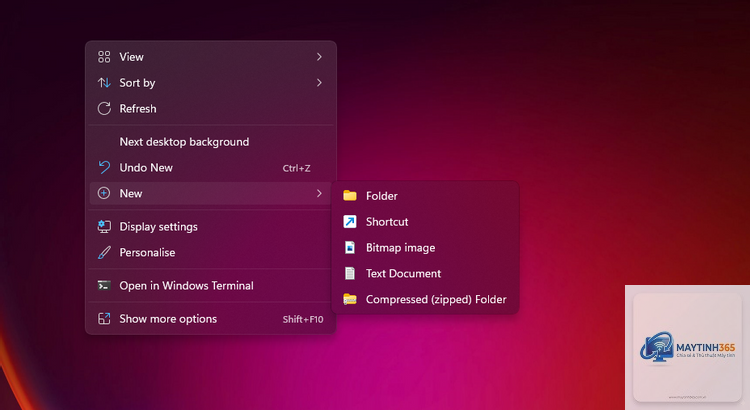Select Refresh from the context menu
750x410 pixels.
(x=210, y=109)
